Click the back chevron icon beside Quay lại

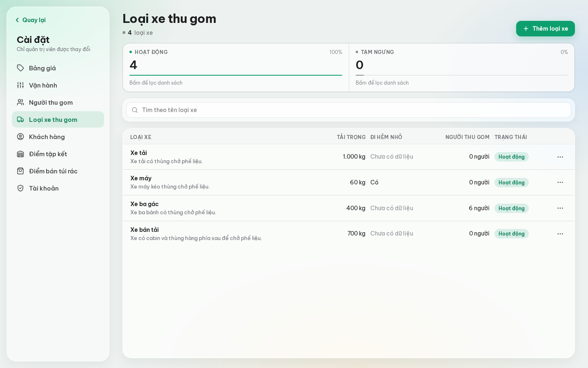tap(17, 20)
